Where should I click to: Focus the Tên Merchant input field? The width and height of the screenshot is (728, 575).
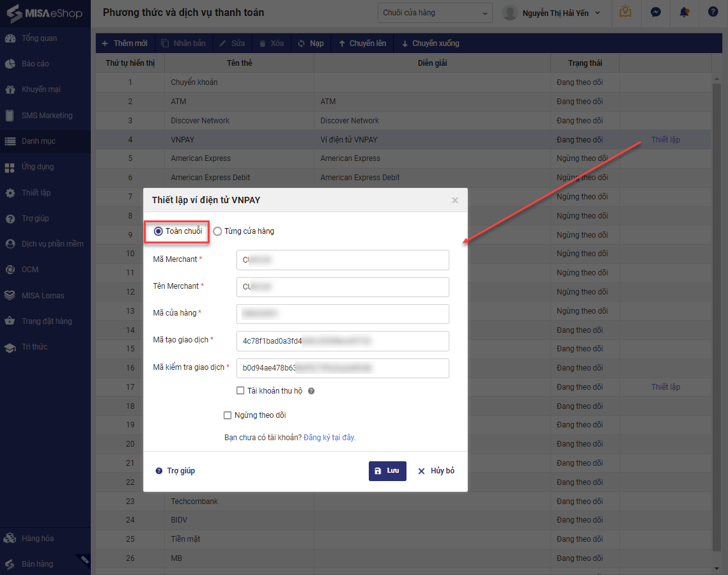[343, 287]
